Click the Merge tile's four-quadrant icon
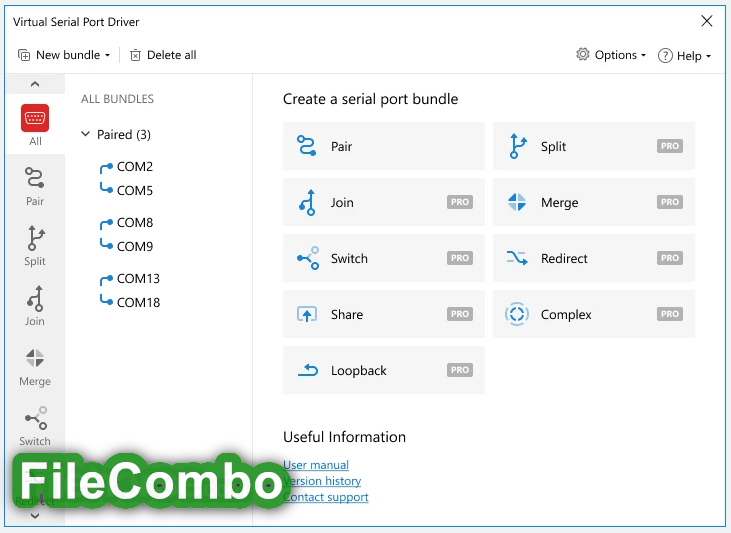 [517, 202]
